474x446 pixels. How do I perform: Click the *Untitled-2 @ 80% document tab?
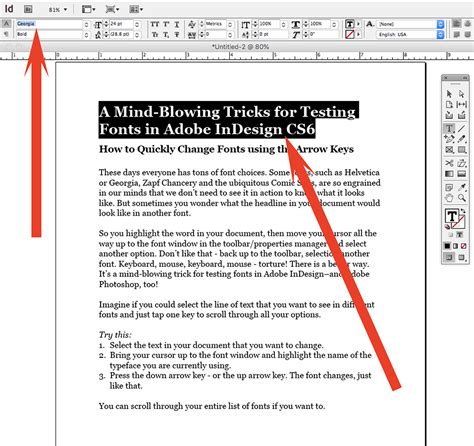click(241, 47)
